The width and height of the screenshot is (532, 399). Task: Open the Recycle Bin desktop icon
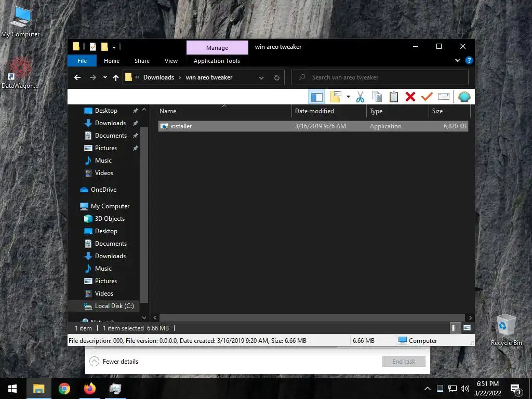pyautogui.click(x=506, y=330)
